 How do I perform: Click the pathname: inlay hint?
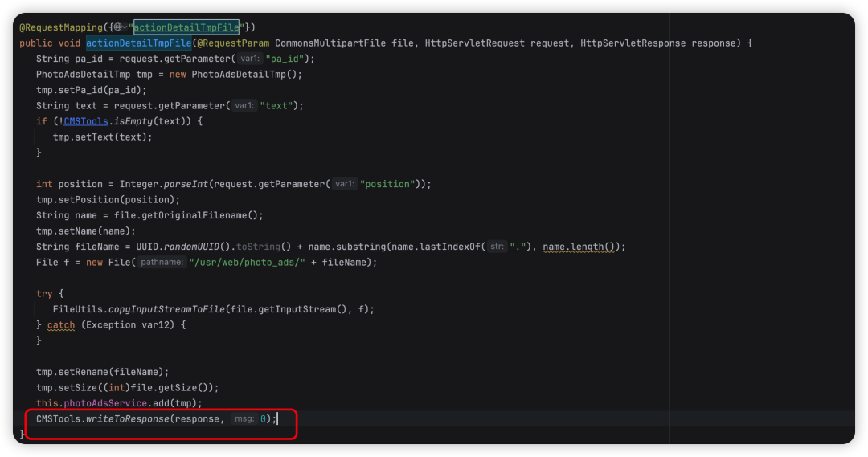(x=162, y=263)
